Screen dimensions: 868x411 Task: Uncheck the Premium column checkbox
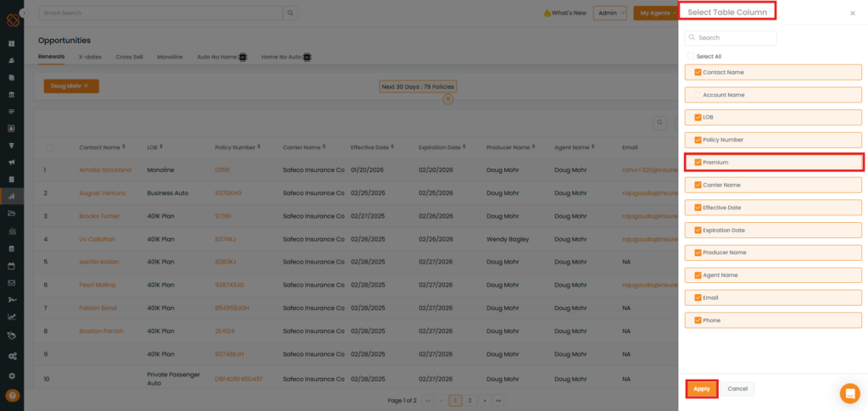coord(698,162)
